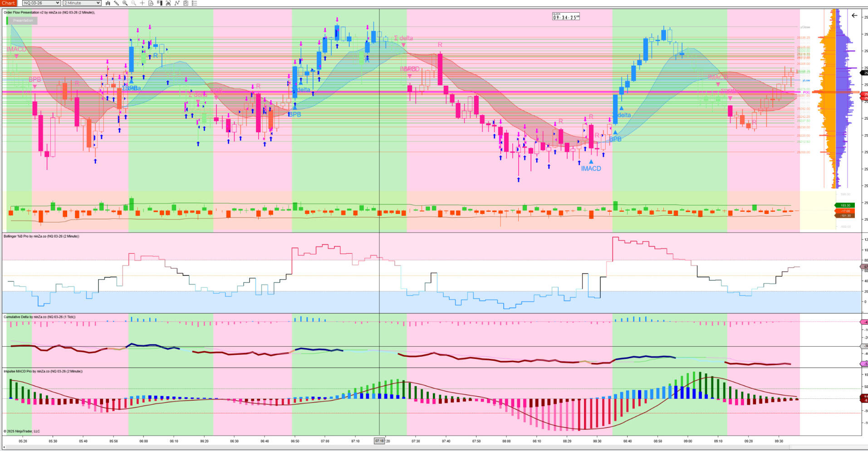Screen dimensions: 868x451
Task: Click the zoom out magnifier icon
Action: pos(133,3)
